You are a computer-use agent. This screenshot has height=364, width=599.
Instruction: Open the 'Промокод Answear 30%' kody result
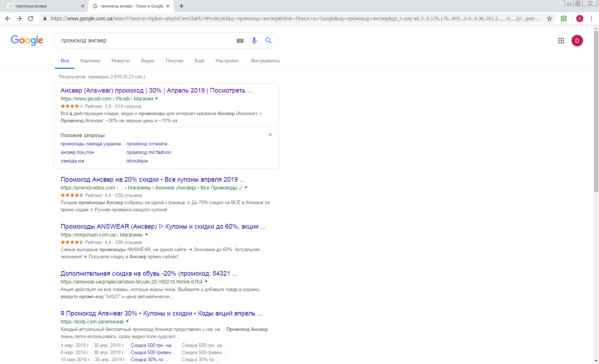pos(162,313)
